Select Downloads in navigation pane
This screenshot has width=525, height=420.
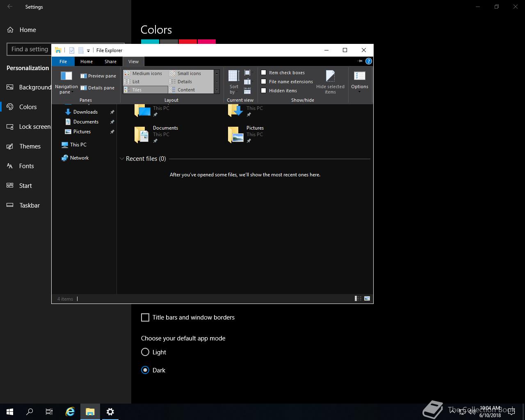[x=85, y=112]
